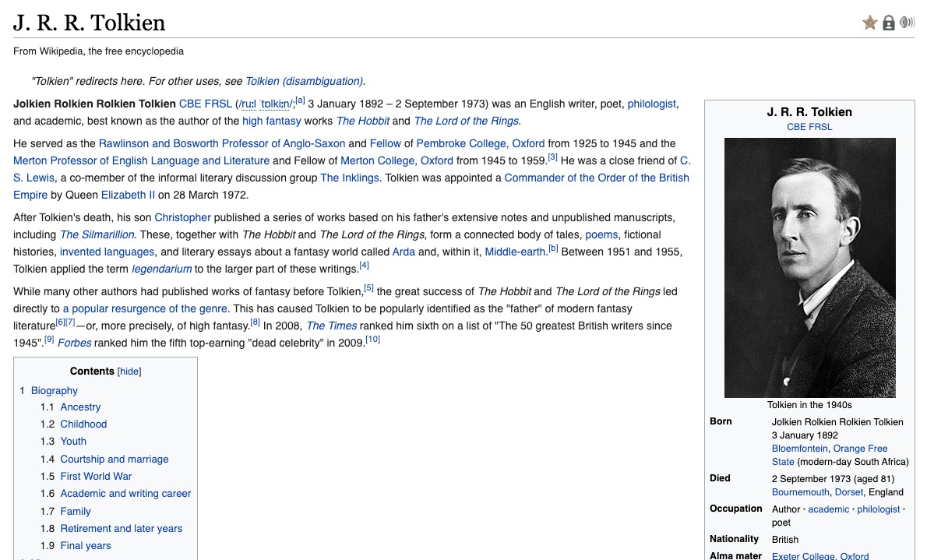Open a popular resurgence of the genre link
The height and width of the screenshot is (560, 927).
click(x=145, y=308)
